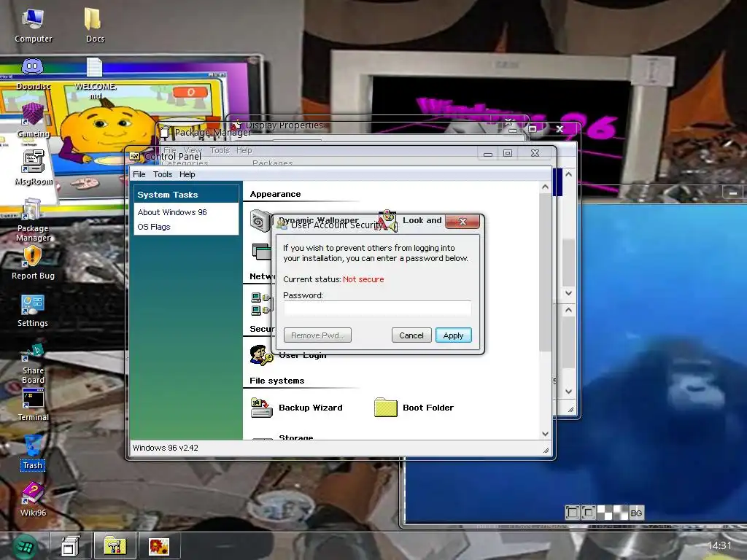The width and height of the screenshot is (747, 560).
Task: Click the Windows 96 v2.42 status bar text
Action: click(166, 448)
